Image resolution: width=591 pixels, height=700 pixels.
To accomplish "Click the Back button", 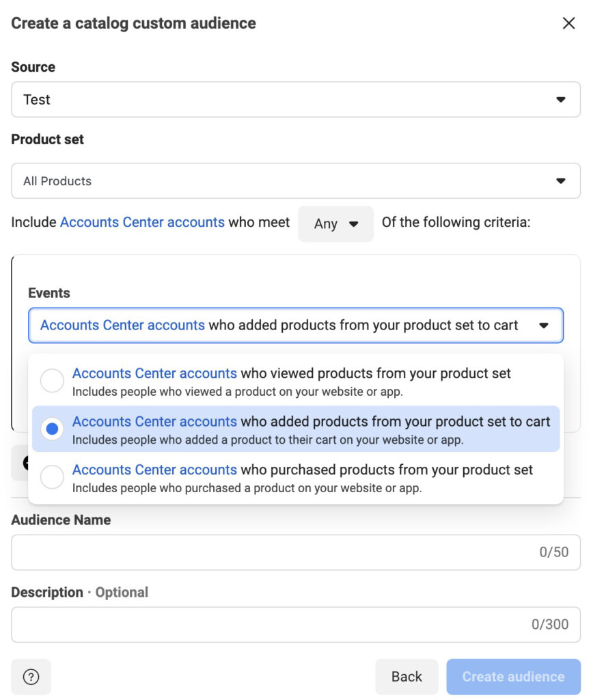I will pos(407,676).
